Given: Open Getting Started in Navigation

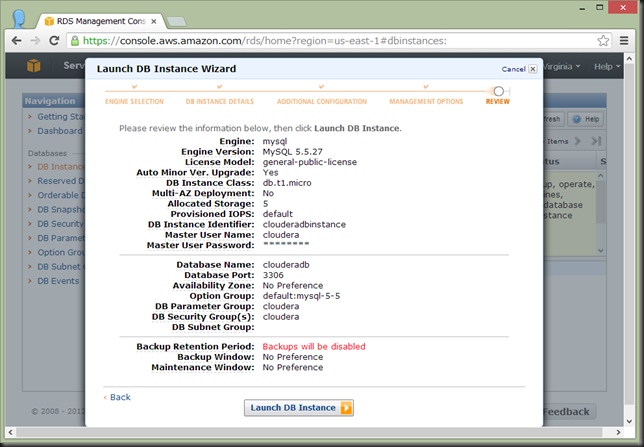Looking at the screenshot, I should point(60,117).
